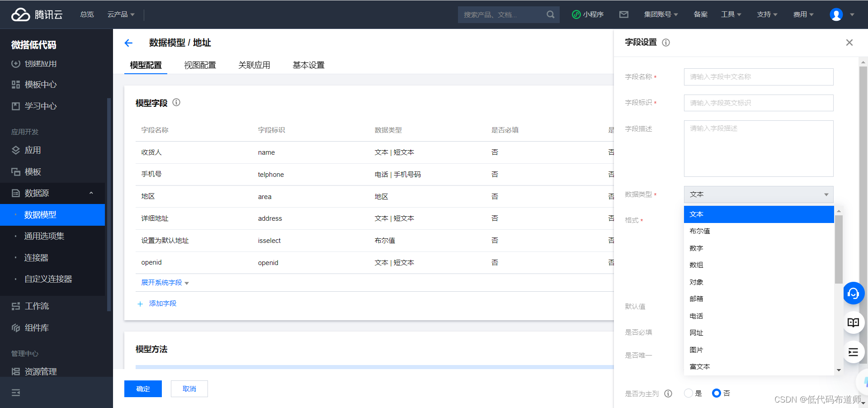868x408 pixels.
Task: Click 备案 in top navigation
Action: click(701, 14)
